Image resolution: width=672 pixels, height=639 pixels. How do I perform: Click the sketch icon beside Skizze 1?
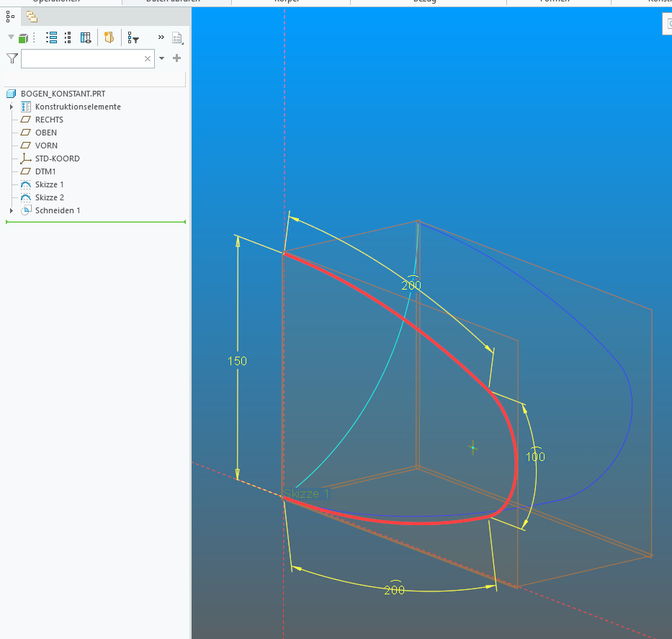pyautogui.click(x=26, y=184)
